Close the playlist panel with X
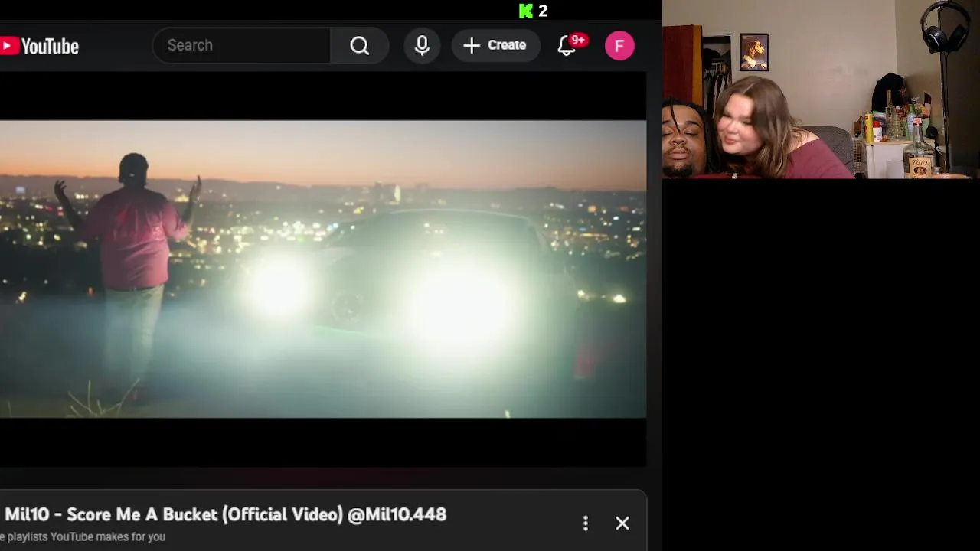 point(622,523)
